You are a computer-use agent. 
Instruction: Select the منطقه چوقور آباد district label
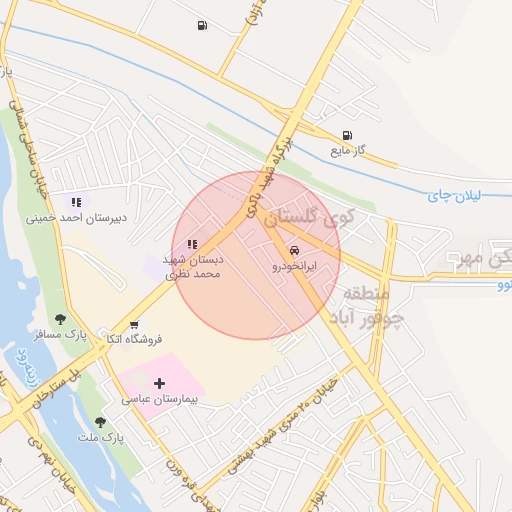point(366,306)
